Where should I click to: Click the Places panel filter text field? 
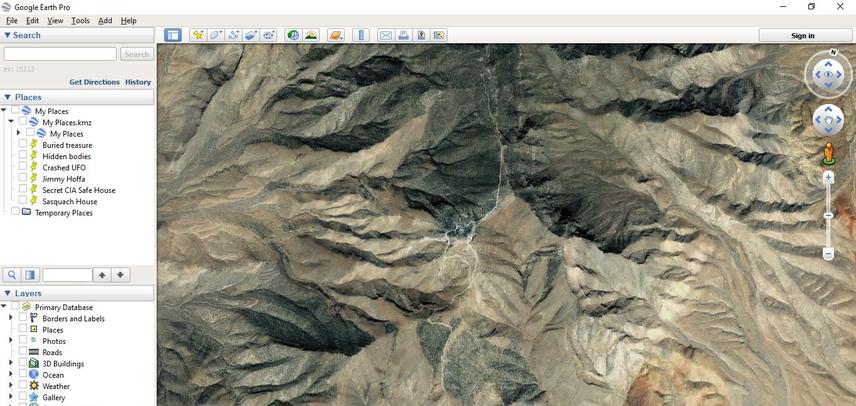click(68, 275)
